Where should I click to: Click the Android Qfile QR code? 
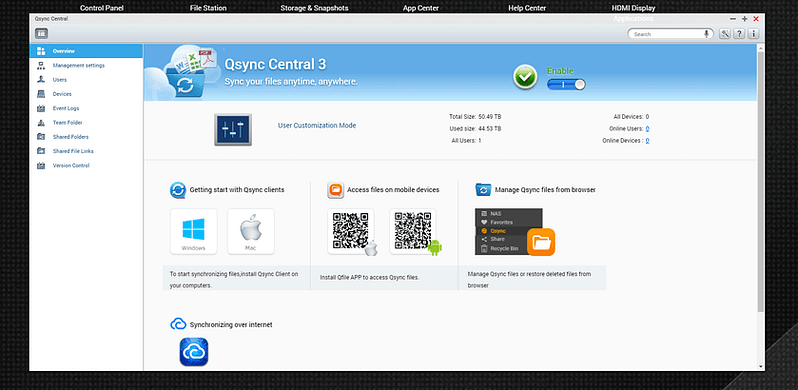[413, 231]
